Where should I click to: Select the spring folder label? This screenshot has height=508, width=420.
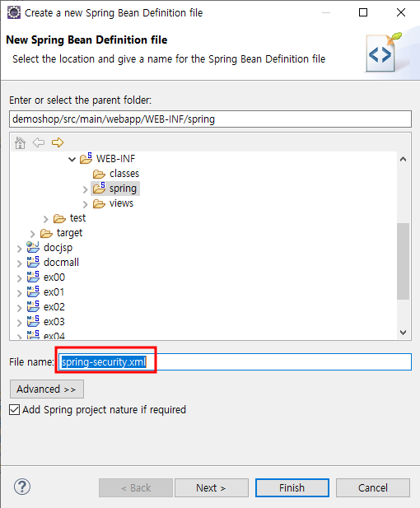point(123,189)
